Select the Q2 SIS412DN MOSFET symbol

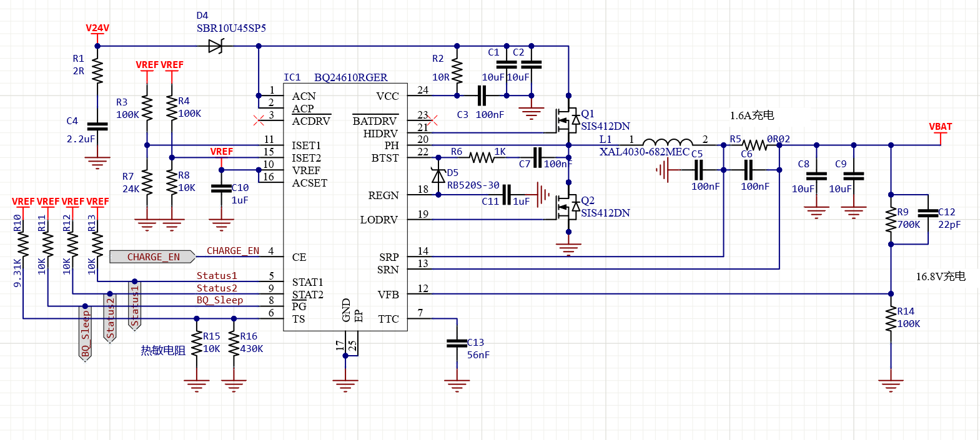pyautogui.click(x=569, y=206)
